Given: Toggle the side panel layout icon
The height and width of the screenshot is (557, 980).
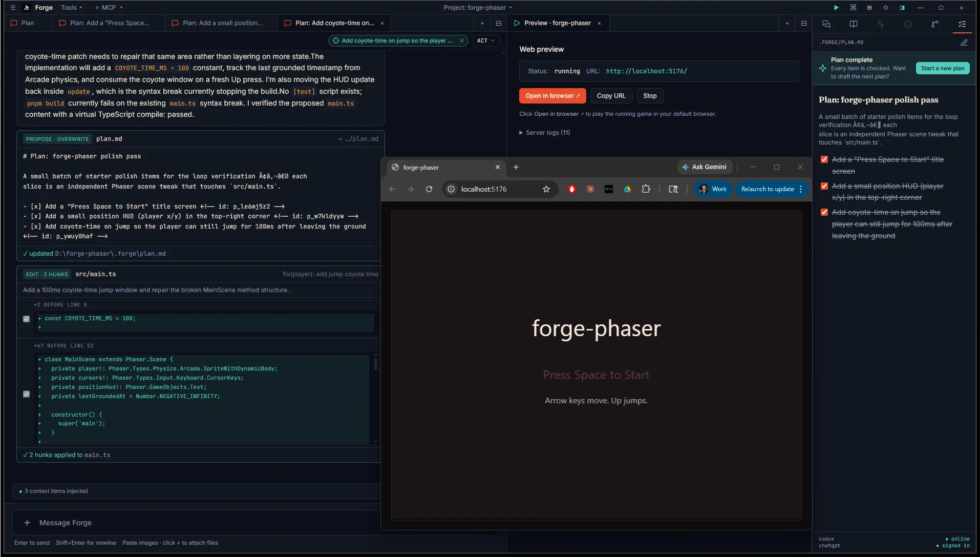Looking at the screenshot, I should (902, 8).
